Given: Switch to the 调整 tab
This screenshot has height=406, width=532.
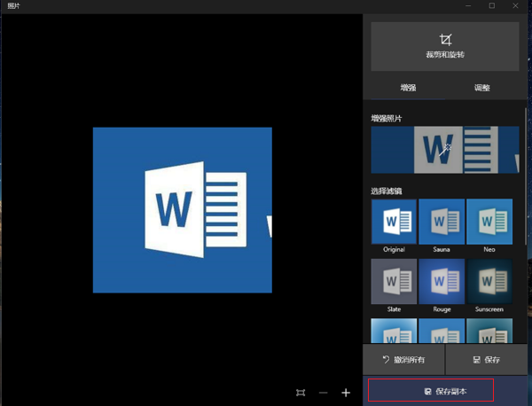Looking at the screenshot, I should click(x=481, y=88).
